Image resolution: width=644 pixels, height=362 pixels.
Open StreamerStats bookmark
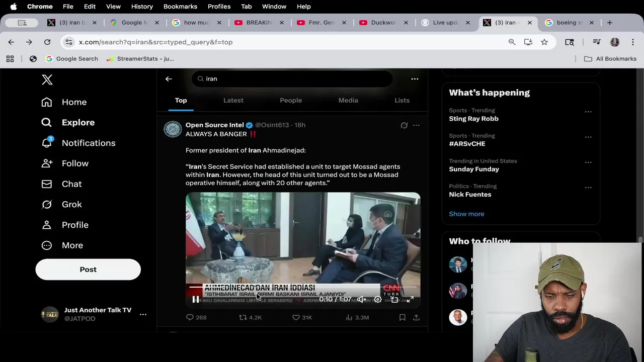[140, 59]
